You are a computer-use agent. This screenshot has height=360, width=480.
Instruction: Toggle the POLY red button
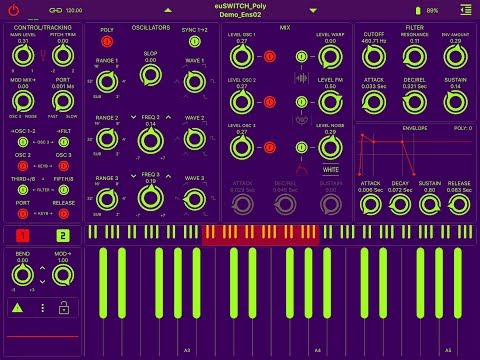coord(107,42)
